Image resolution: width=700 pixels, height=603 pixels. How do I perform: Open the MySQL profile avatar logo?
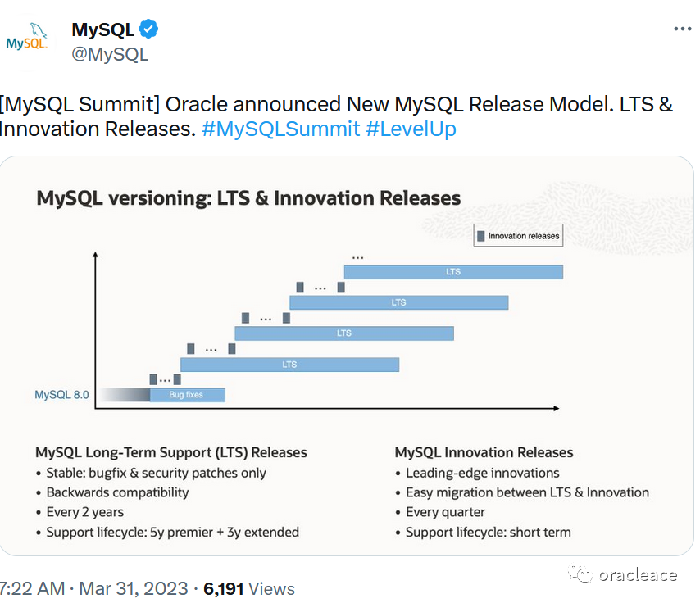27,39
